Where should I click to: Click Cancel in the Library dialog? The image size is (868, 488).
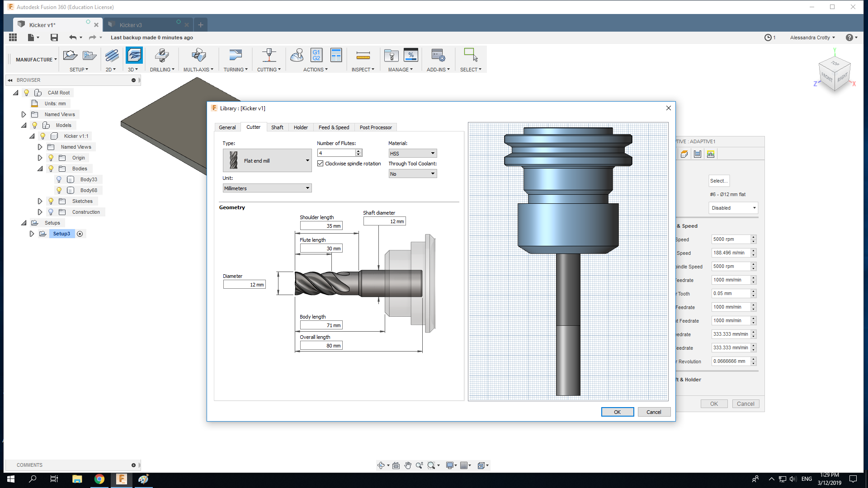click(654, 412)
